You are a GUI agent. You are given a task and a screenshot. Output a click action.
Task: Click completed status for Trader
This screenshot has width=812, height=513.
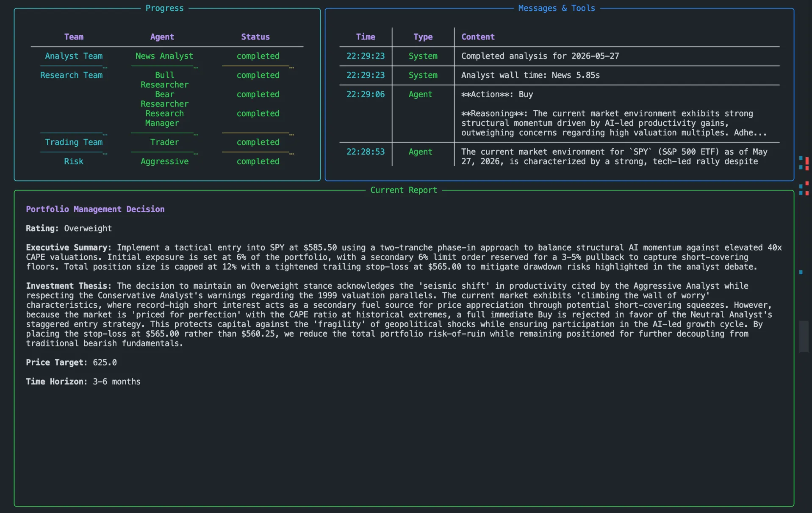(x=258, y=142)
